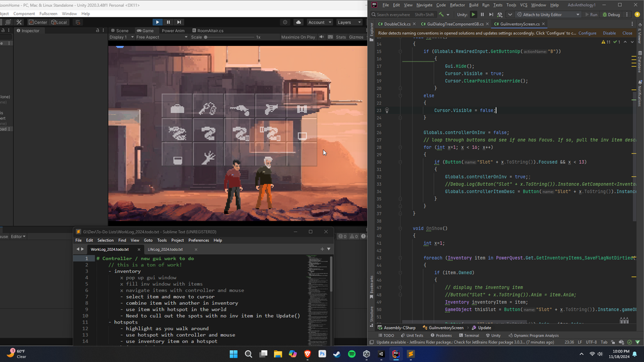Image resolution: width=644 pixels, height=362 pixels.
Task: Open Dynamic Program Analysis tool window
Action: click(533, 336)
